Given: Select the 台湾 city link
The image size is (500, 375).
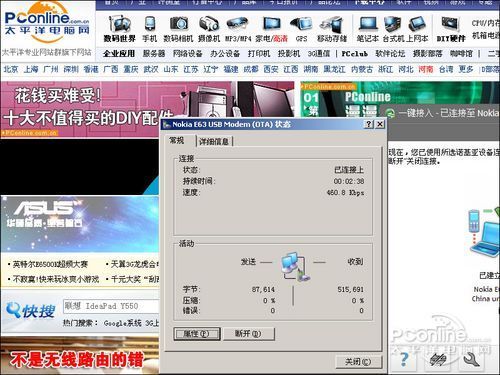Looking at the screenshot, I should click(x=446, y=69).
